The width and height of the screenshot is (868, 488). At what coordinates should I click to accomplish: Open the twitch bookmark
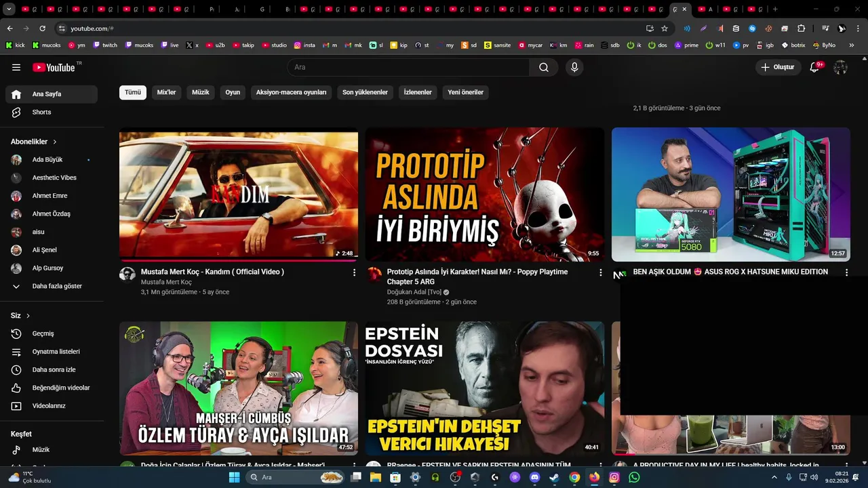pyautogui.click(x=105, y=45)
